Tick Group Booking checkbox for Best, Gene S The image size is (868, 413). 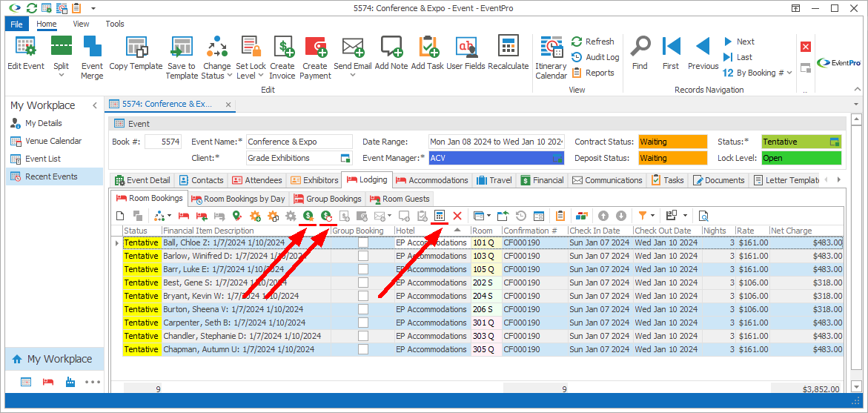(363, 283)
